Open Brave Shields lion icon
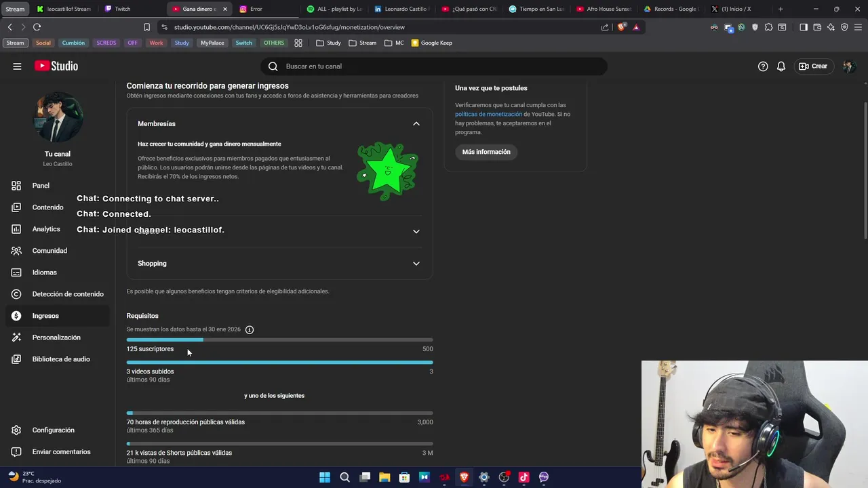868x488 pixels. [x=621, y=27]
